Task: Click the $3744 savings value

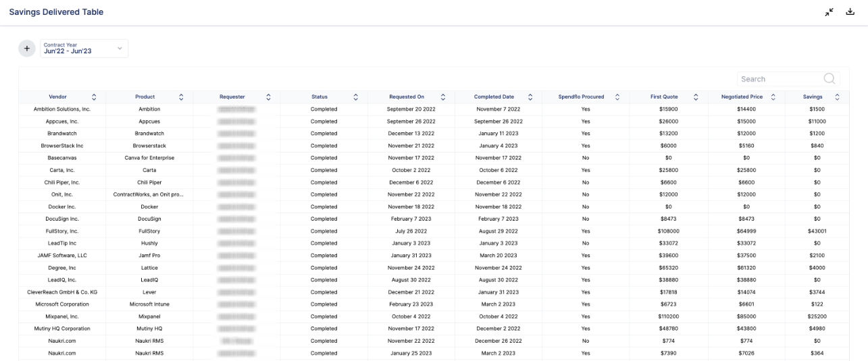Action: click(817, 292)
